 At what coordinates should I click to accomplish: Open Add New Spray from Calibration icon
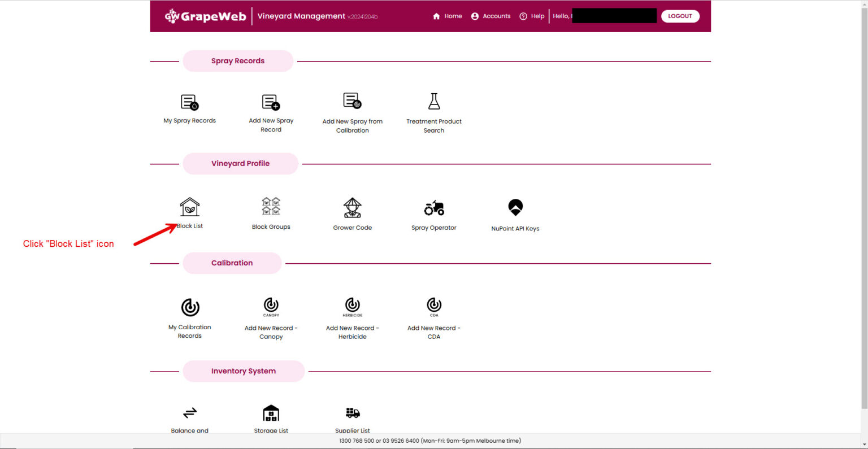point(352,101)
